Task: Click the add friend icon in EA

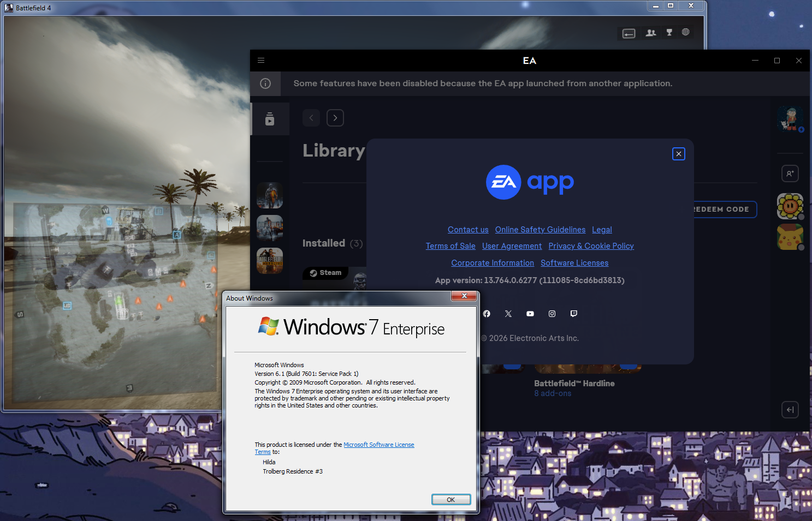Action: pos(790,173)
